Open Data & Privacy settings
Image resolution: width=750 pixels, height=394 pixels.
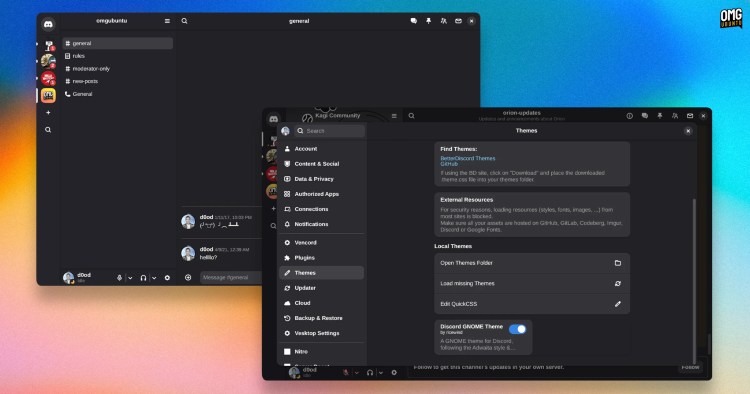pyautogui.click(x=321, y=179)
